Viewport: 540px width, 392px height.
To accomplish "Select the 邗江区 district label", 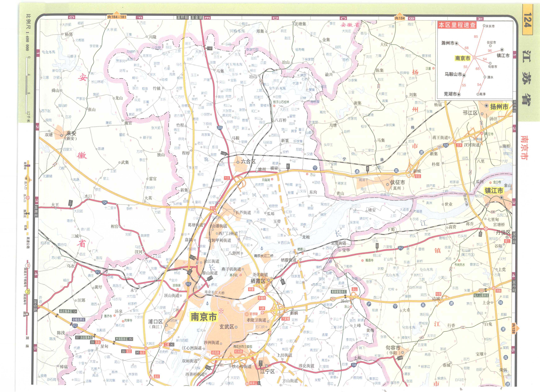I will point(470,113).
